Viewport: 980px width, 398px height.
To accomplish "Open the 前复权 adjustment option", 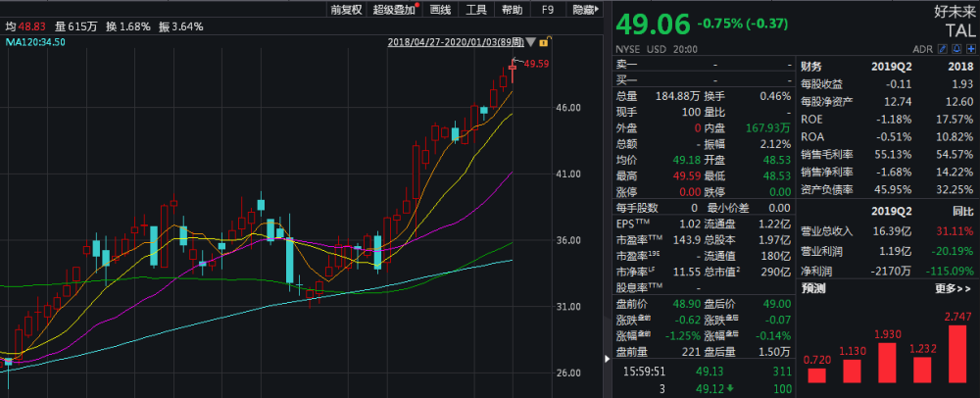I will tap(347, 10).
